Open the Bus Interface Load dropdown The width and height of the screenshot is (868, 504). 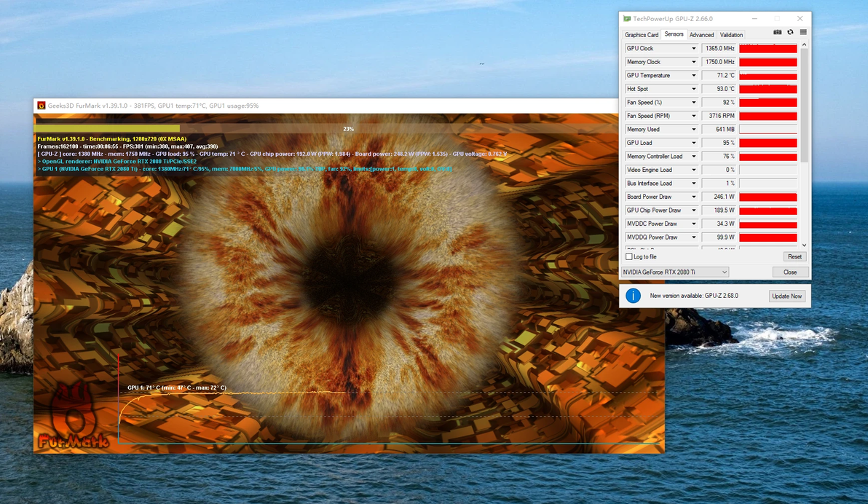pyautogui.click(x=694, y=184)
